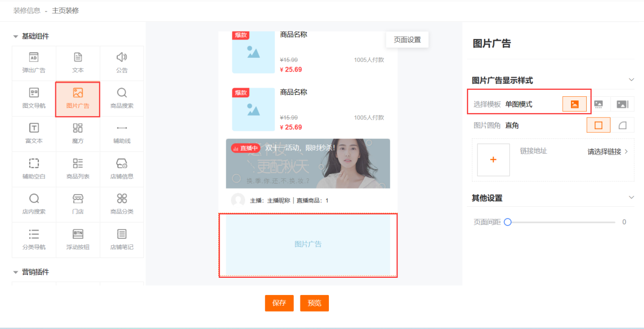Click the 保存 save button
The width and height of the screenshot is (644, 329).
(279, 303)
